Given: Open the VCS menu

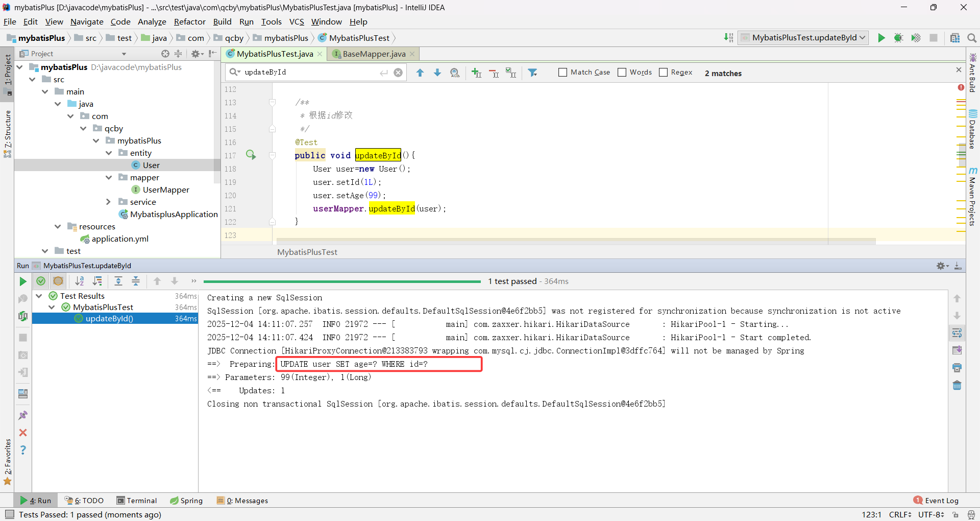Looking at the screenshot, I should [x=297, y=21].
